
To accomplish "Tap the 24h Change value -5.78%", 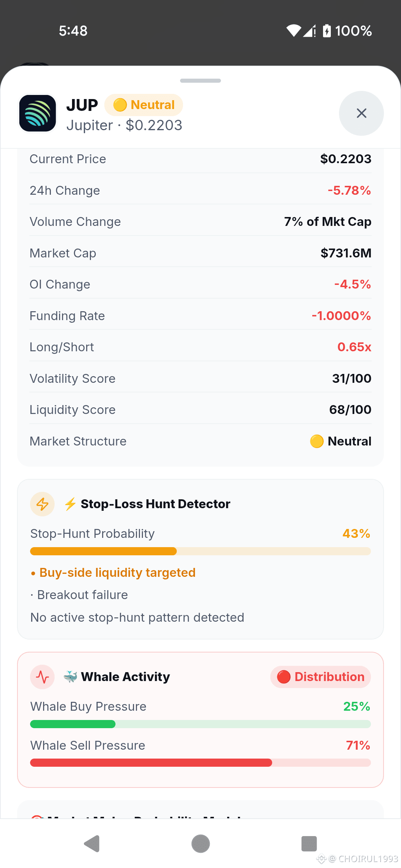I will tap(349, 191).
